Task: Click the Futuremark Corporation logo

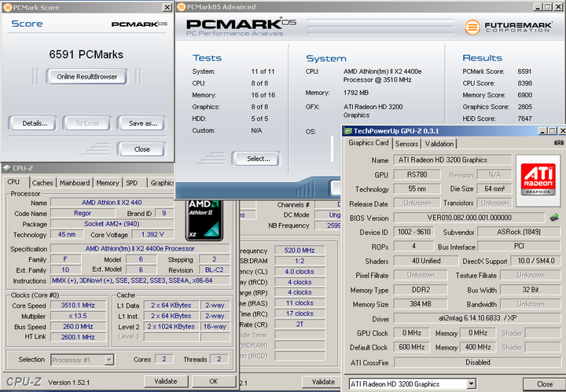Action: pos(507,27)
